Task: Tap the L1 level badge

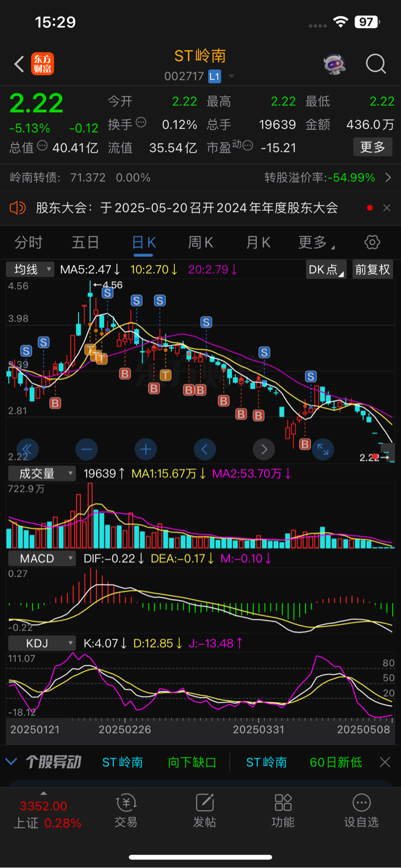Action: point(215,76)
